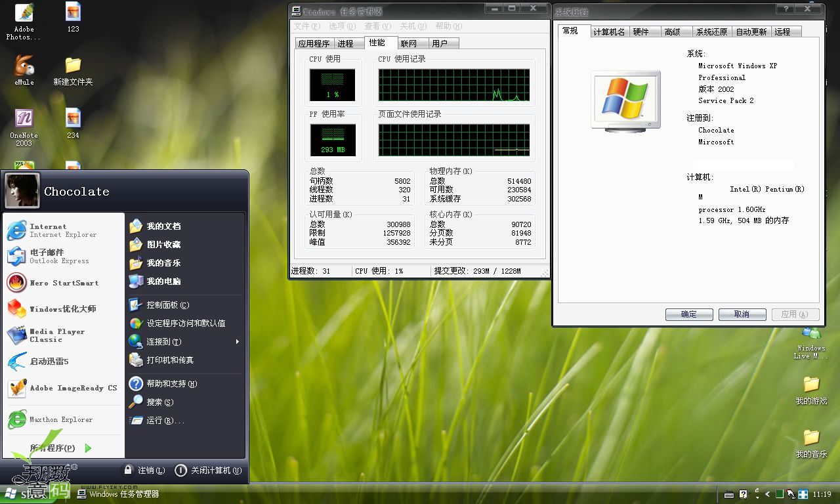Open 查看 menu in Task Manager

(377, 26)
